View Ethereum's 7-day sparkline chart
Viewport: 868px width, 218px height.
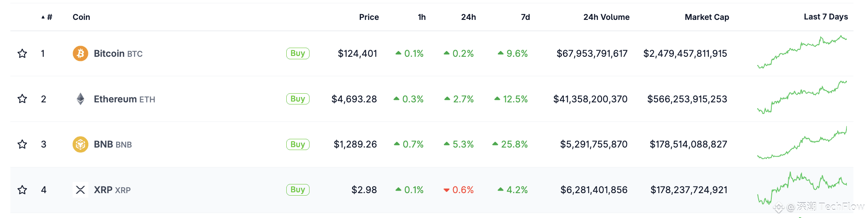[802, 97]
